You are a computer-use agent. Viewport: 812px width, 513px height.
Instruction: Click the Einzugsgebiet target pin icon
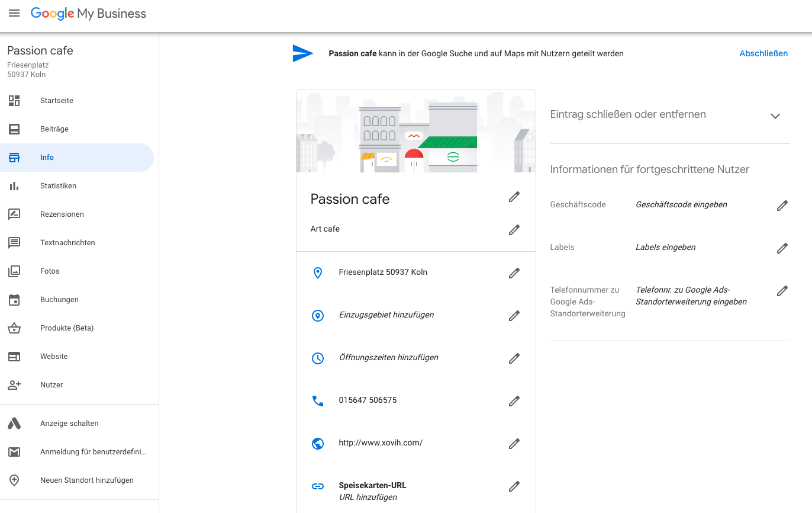click(318, 315)
